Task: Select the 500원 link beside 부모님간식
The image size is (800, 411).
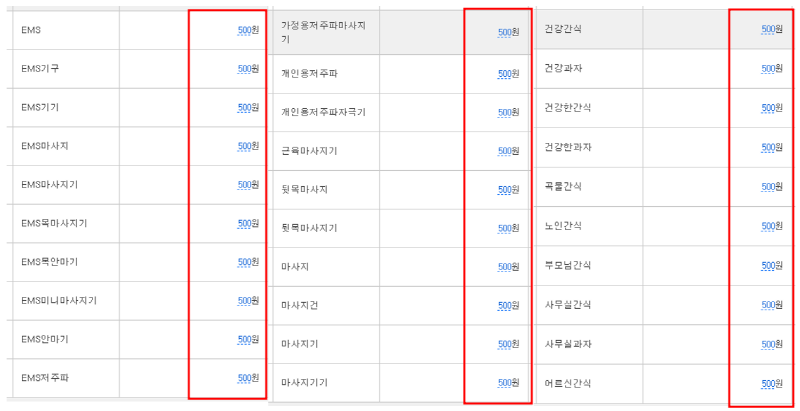Action: [772, 266]
